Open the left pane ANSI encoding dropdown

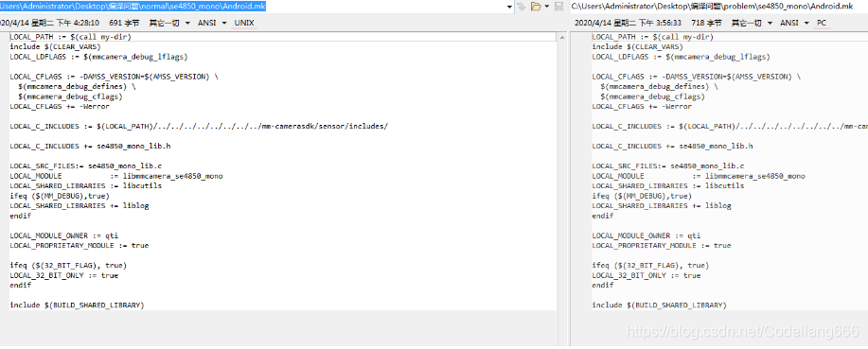(213, 23)
